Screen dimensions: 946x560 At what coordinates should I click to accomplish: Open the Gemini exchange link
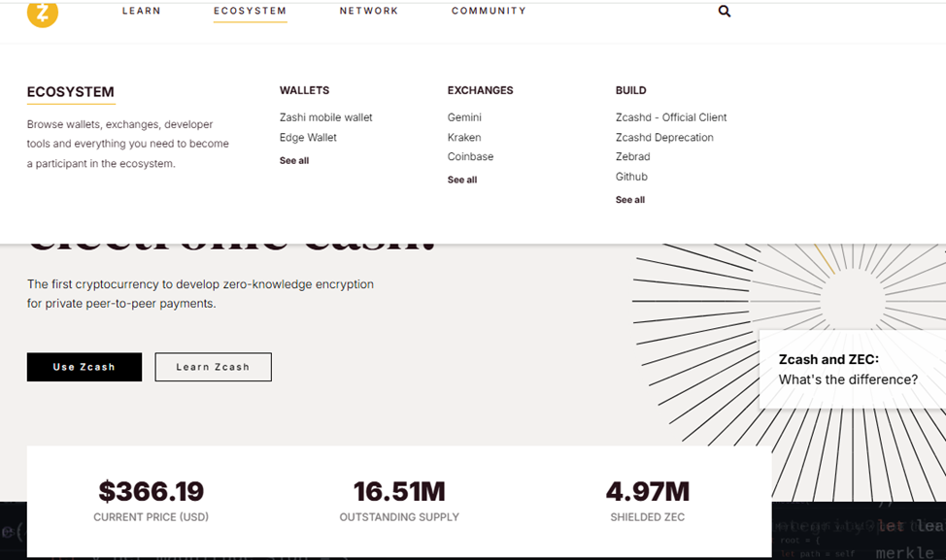[464, 117]
